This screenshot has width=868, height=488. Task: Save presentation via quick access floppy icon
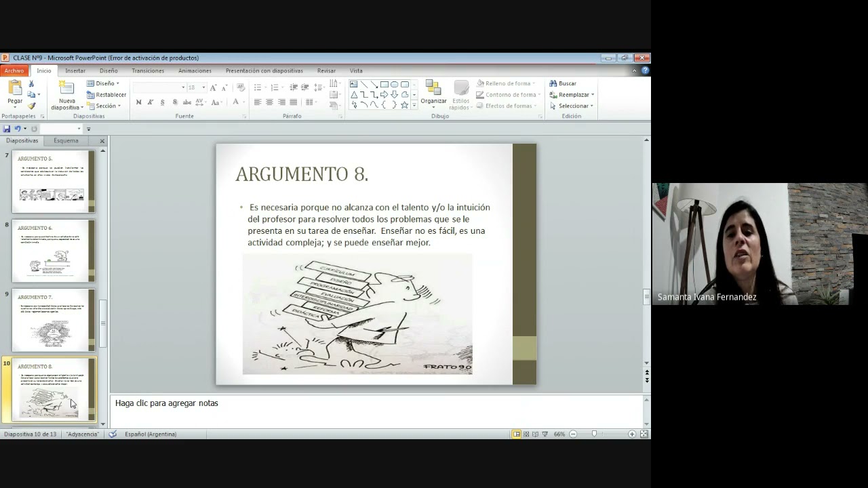pos(6,129)
